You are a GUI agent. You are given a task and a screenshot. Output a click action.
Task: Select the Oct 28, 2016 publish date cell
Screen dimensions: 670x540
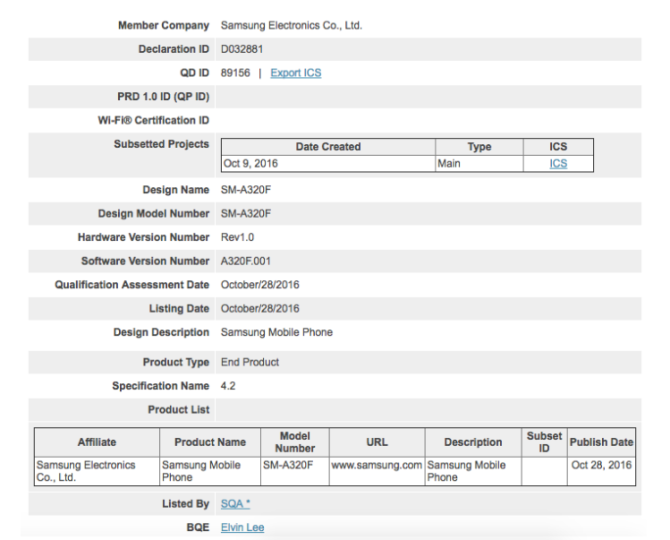click(x=601, y=465)
